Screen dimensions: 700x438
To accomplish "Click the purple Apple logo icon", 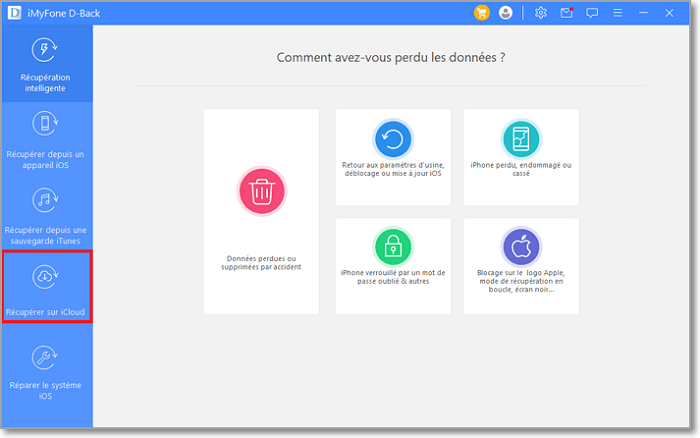I will click(x=521, y=246).
